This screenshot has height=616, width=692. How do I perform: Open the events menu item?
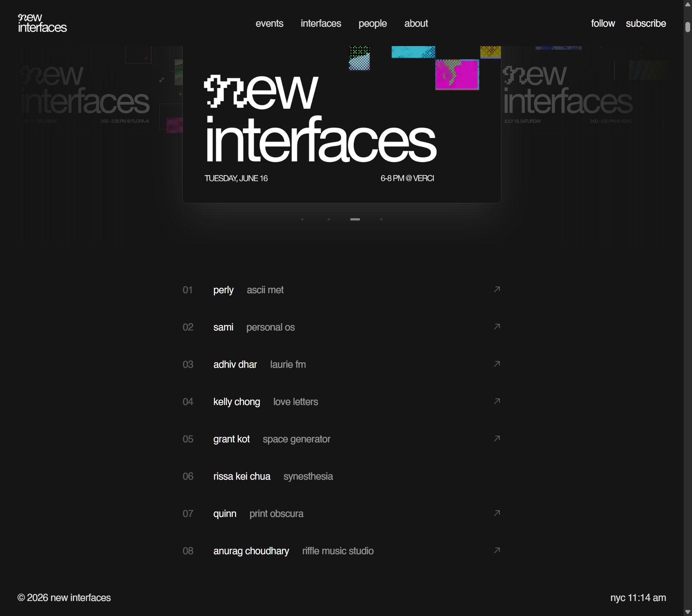tap(269, 23)
